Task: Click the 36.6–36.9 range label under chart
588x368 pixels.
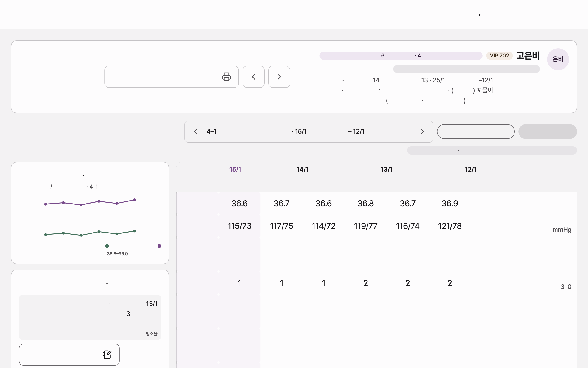Action: point(117,254)
